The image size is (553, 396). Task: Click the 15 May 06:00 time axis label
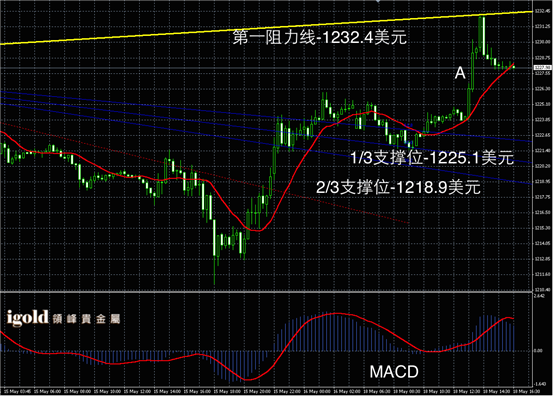point(48,391)
